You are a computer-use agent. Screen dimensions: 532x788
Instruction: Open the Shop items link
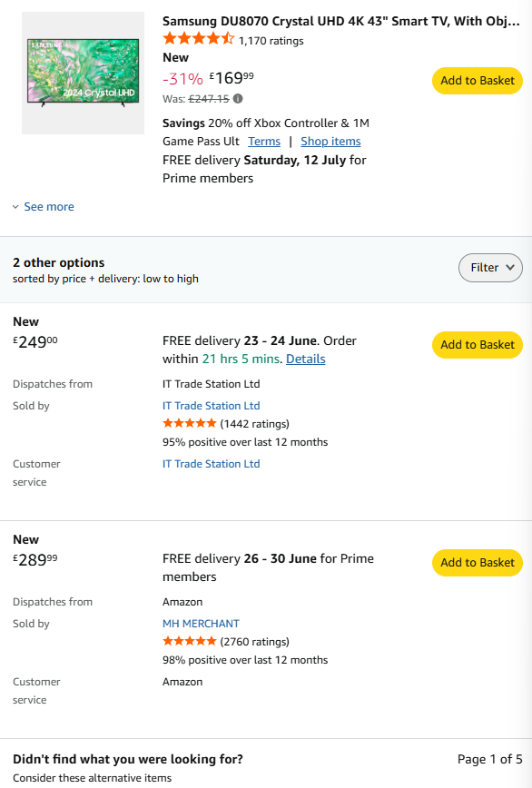330,142
